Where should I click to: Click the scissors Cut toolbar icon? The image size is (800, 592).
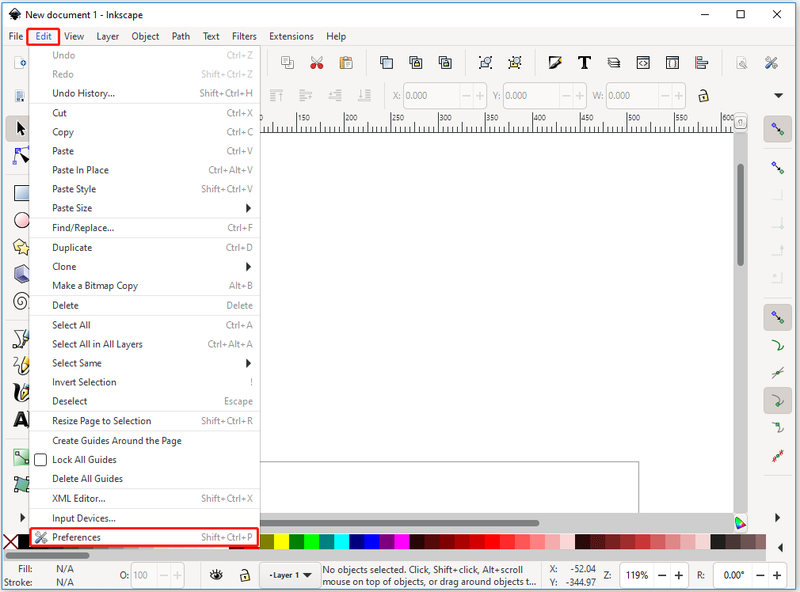click(316, 63)
